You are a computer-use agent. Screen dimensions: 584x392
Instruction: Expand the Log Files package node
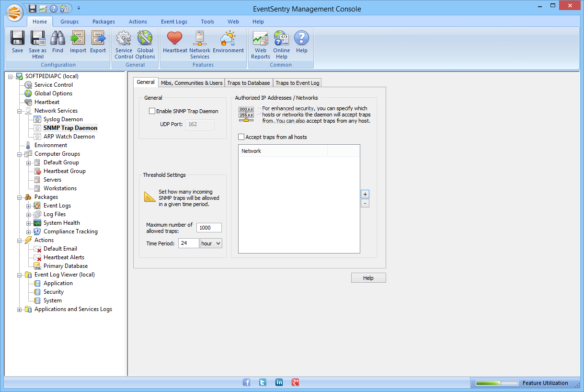click(29, 214)
